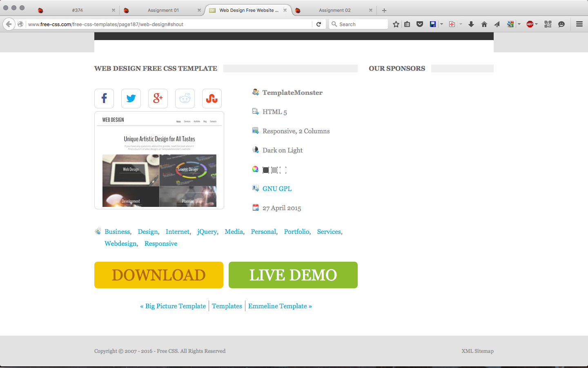
Task: Open the Downloads arrow icon
Action: 471,24
